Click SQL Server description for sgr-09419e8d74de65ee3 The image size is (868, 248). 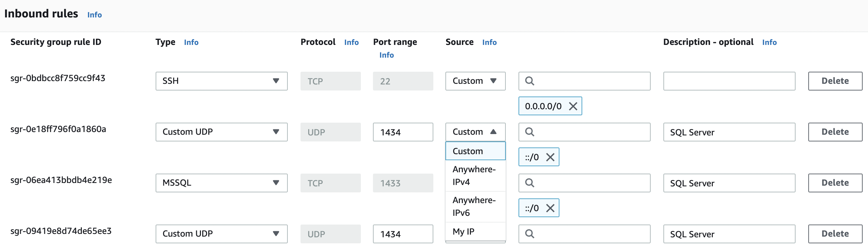[x=729, y=234]
